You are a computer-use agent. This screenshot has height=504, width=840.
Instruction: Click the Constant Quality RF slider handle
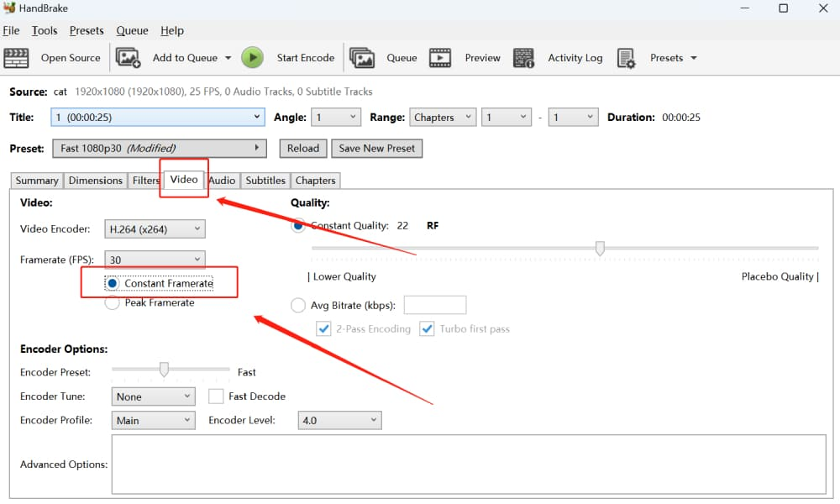pos(600,249)
